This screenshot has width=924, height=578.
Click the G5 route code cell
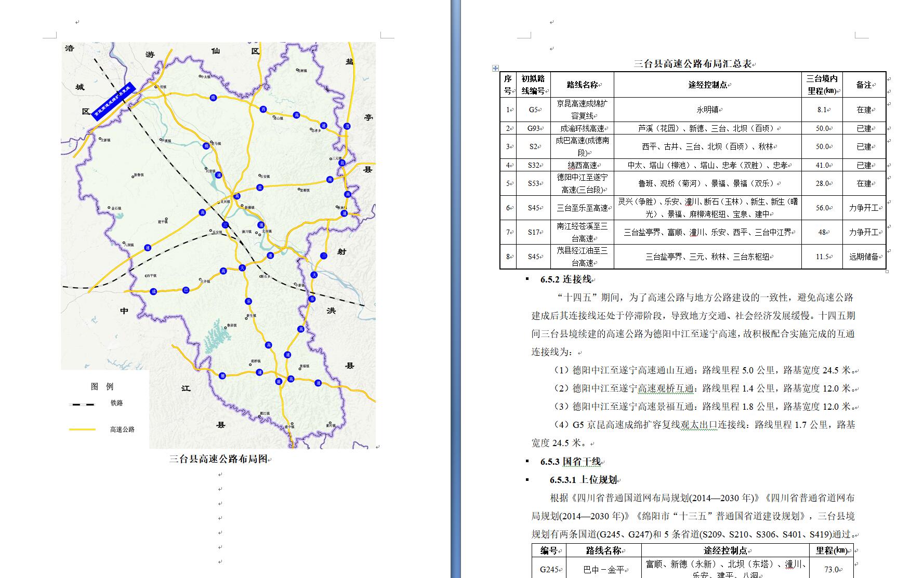pos(533,110)
